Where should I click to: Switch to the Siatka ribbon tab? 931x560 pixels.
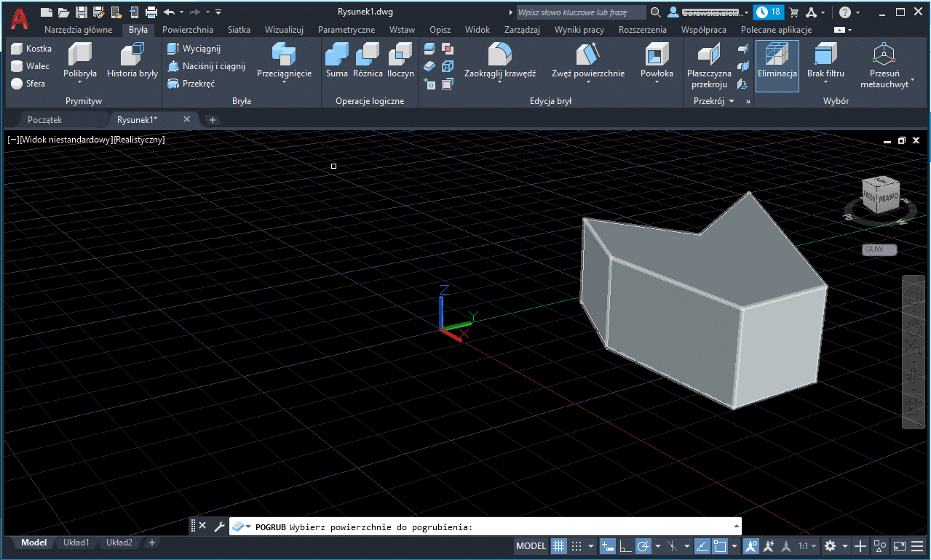tap(239, 30)
